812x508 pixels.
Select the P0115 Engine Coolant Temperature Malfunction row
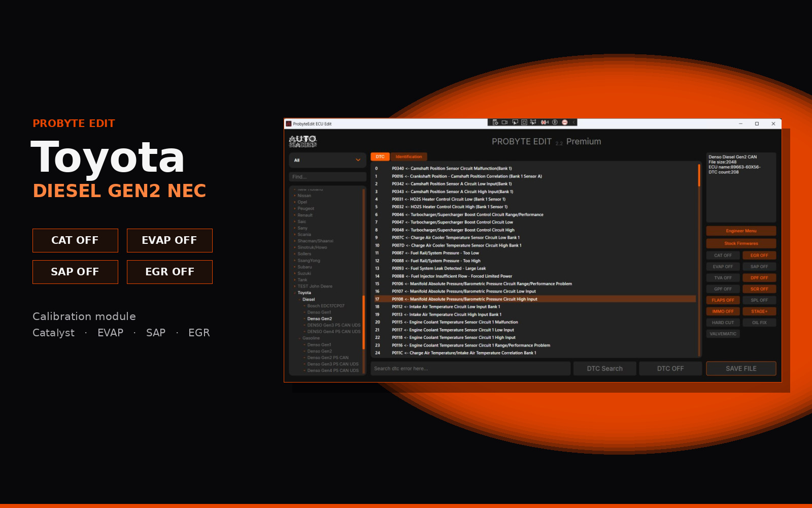[x=534, y=322]
